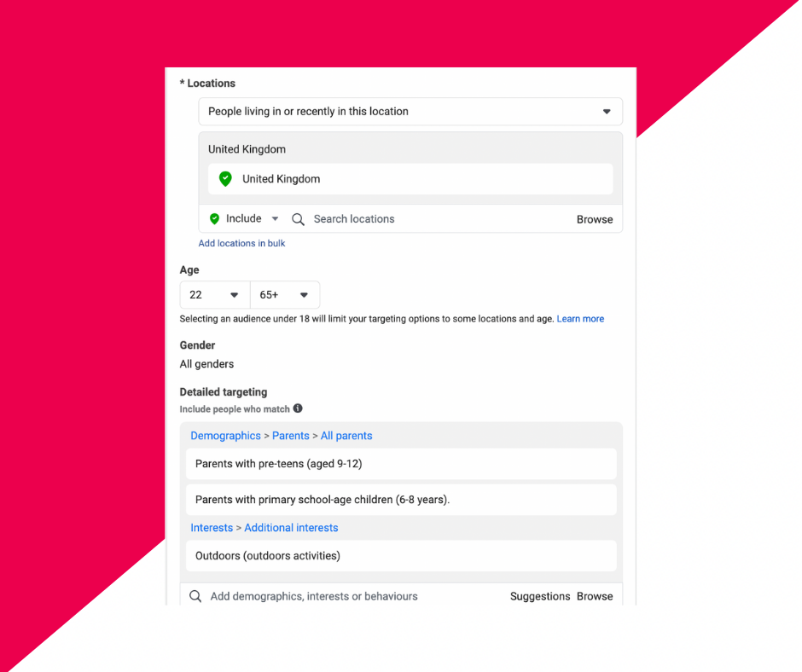Screen dimensions: 802x672
Task: Browse available locations
Action: click(595, 219)
